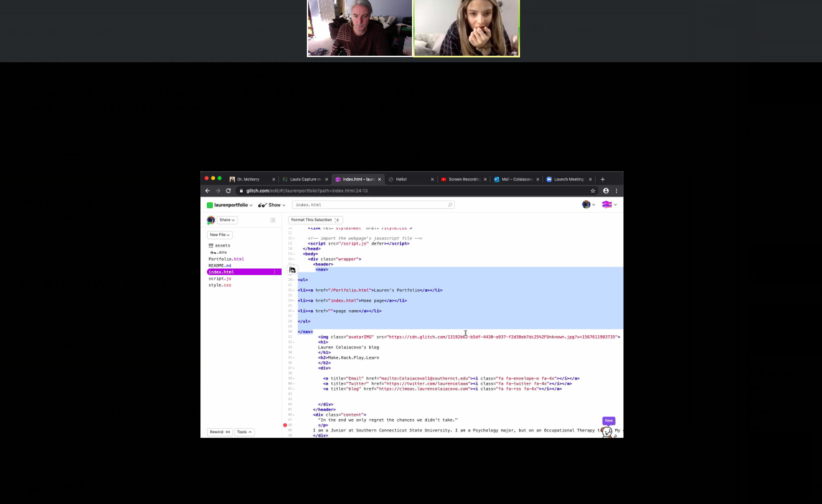The height and width of the screenshot is (504, 822).
Task: Open the Chrome profile icon
Action: coord(606,191)
